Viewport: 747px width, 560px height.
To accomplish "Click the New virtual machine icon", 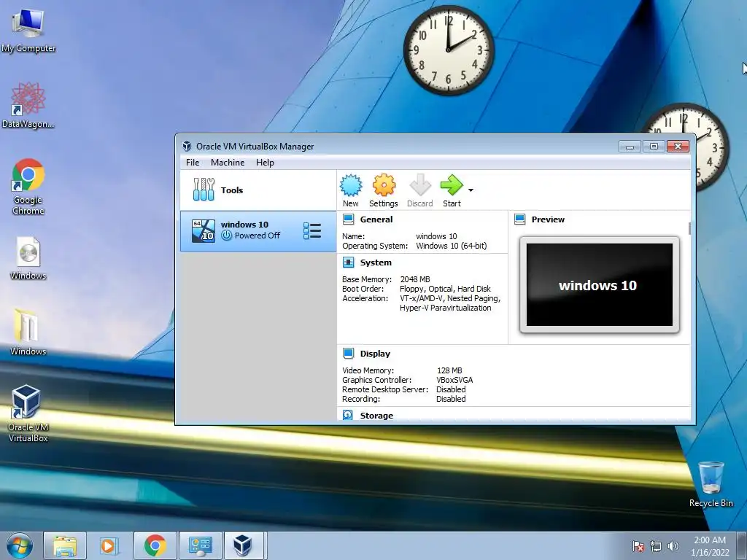I will [351, 185].
